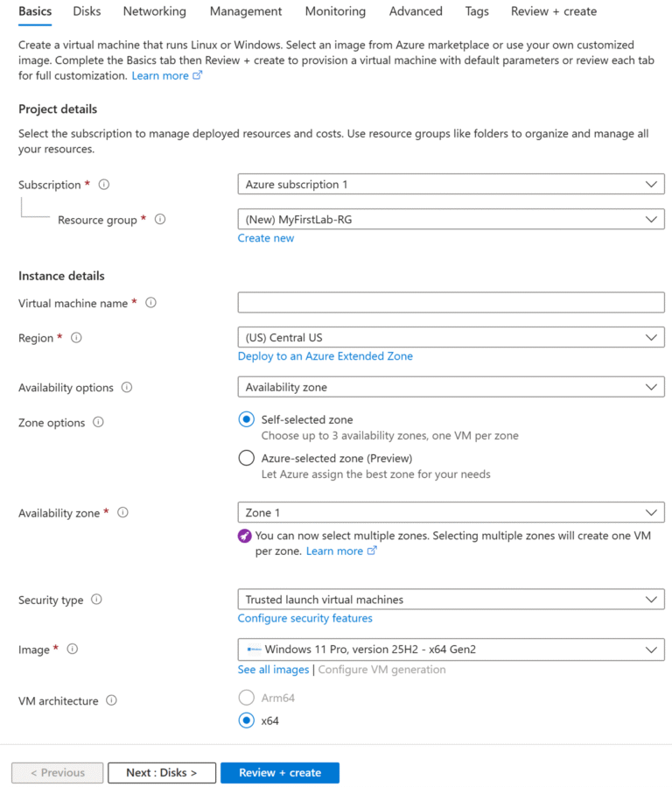Expand the Region dropdown
This screenshot has height=787, width=672.
[451, 338]
